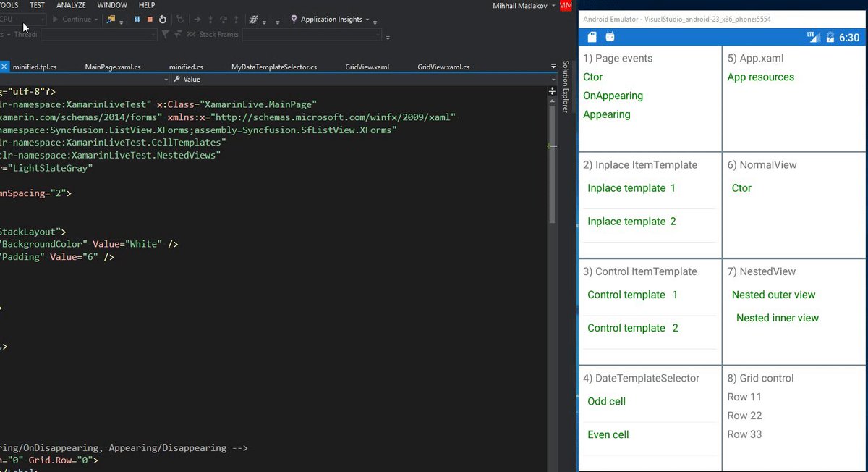
Task: Click the Continue button
Action: tap(72, 20)
